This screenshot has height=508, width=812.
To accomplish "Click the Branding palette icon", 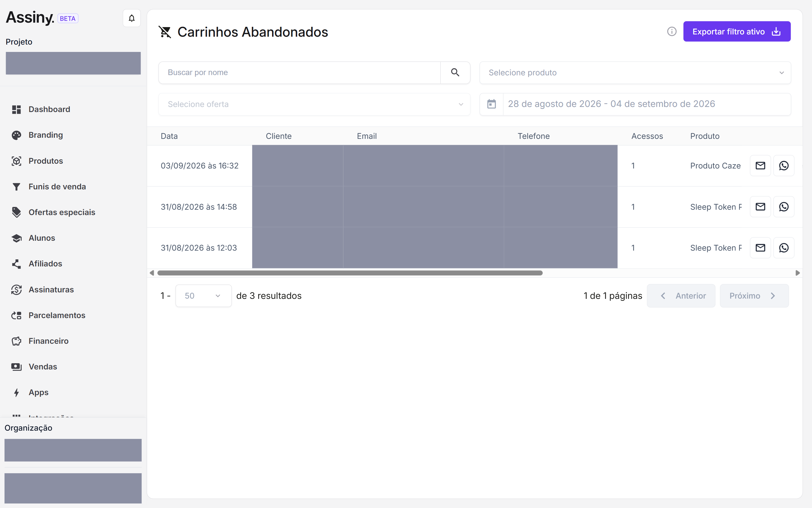I will click(16, 135).
